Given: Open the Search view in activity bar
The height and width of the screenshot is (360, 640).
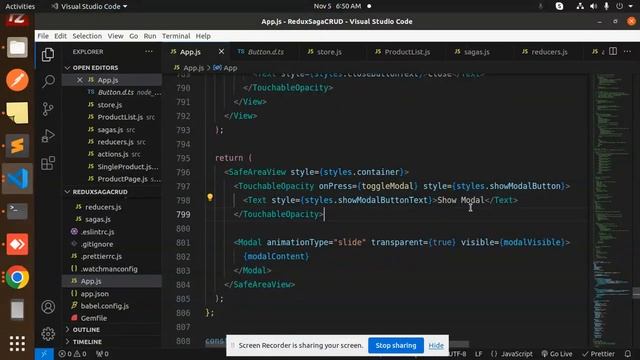Looking at the screenshot, I should tap(48, 81).
